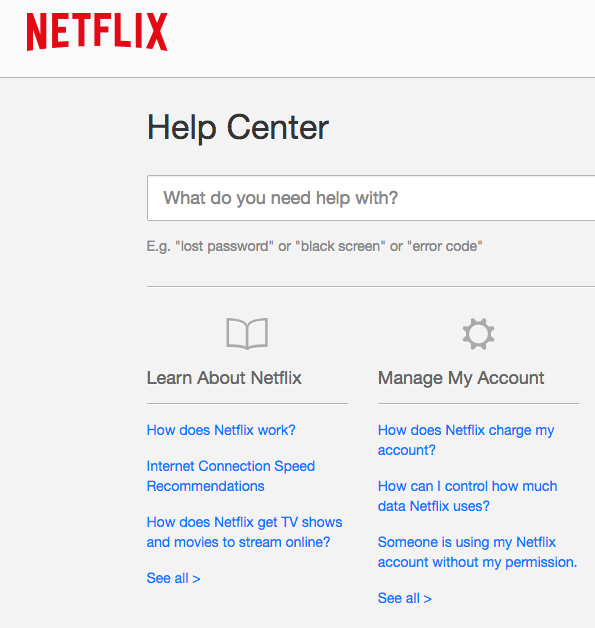
Task: Click the open book icon
Action: click(x=247, y=334)
